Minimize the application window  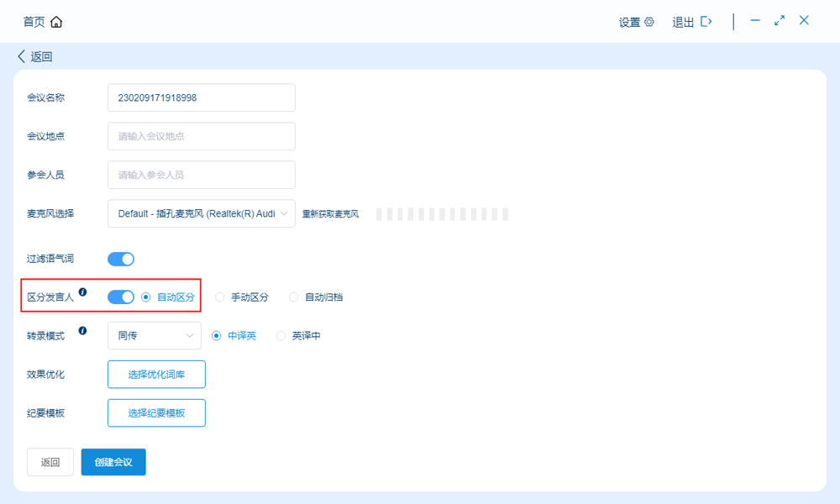point(755,21)
